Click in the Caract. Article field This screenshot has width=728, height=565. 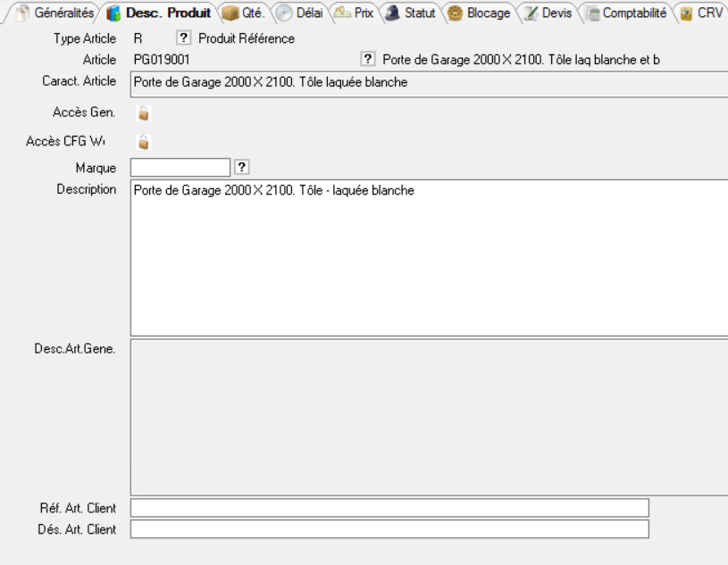429,83
